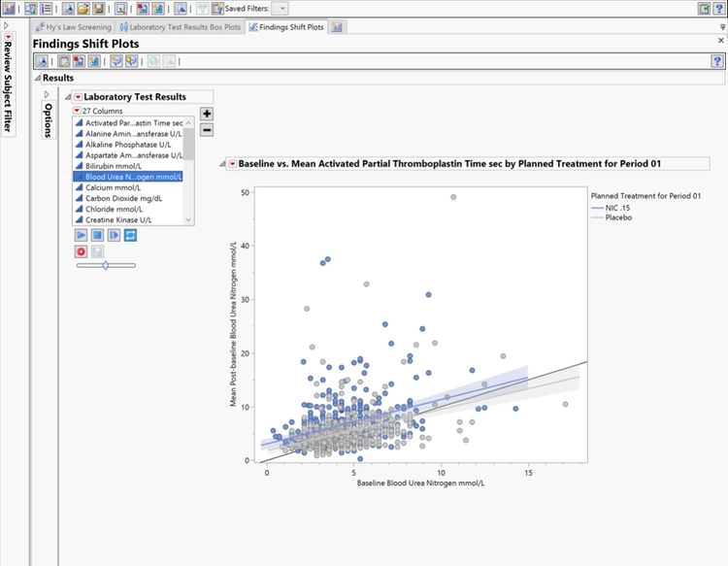Screen dimensions: 728x566
Task: Open the folder icon in top toolbar
Action: click(x=83, y=8)
